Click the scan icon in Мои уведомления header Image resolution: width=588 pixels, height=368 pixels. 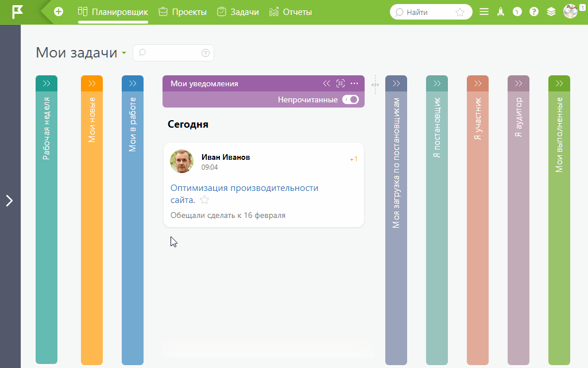[341, 83]
